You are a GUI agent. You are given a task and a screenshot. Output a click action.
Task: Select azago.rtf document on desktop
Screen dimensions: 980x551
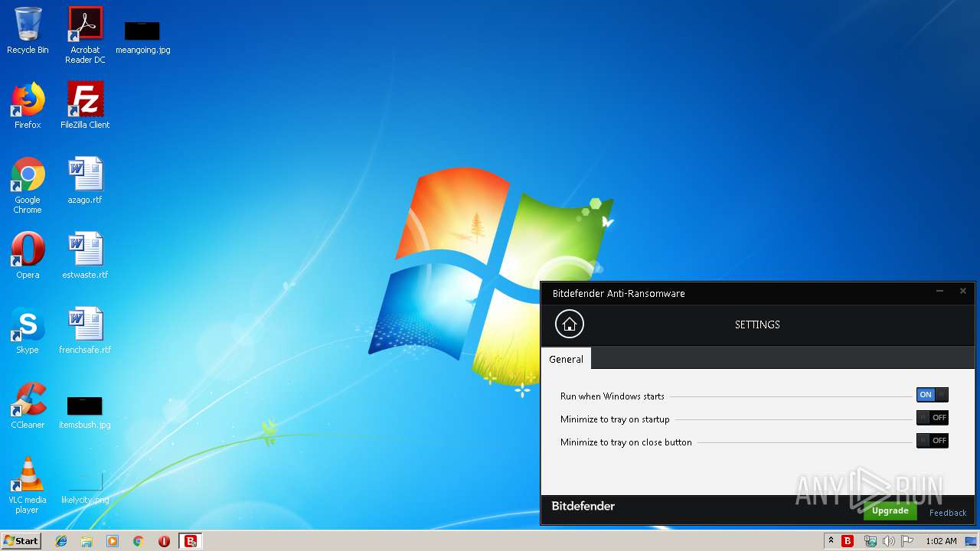pyautogui.click(x=85, y=181)
